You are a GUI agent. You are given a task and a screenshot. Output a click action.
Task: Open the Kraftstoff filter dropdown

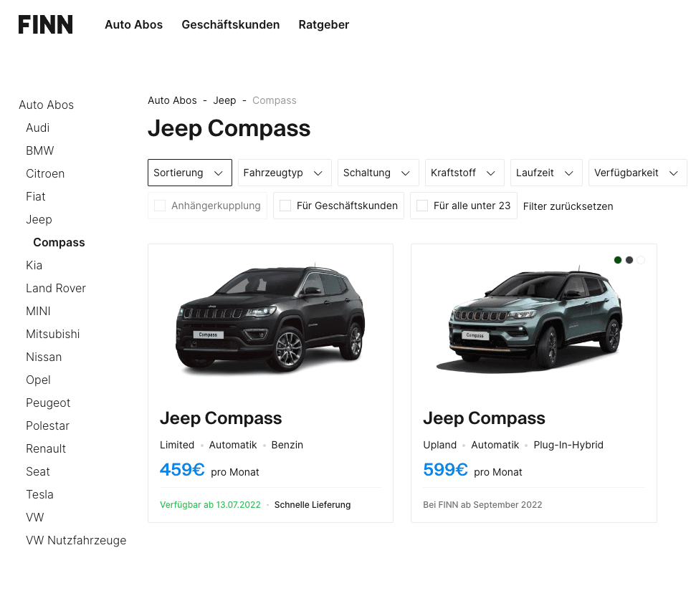464,173
